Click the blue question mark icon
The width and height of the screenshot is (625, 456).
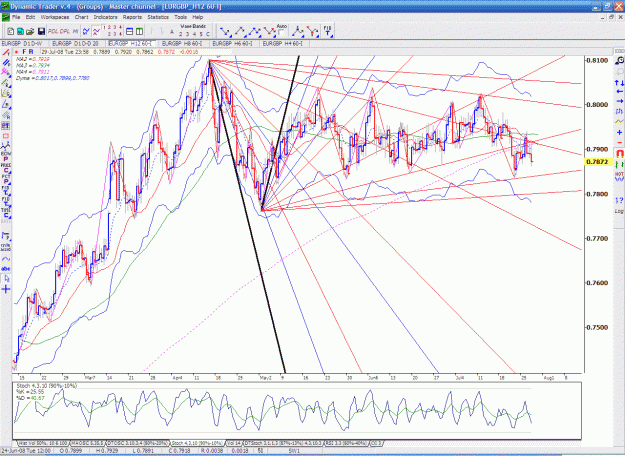(619, 200)
